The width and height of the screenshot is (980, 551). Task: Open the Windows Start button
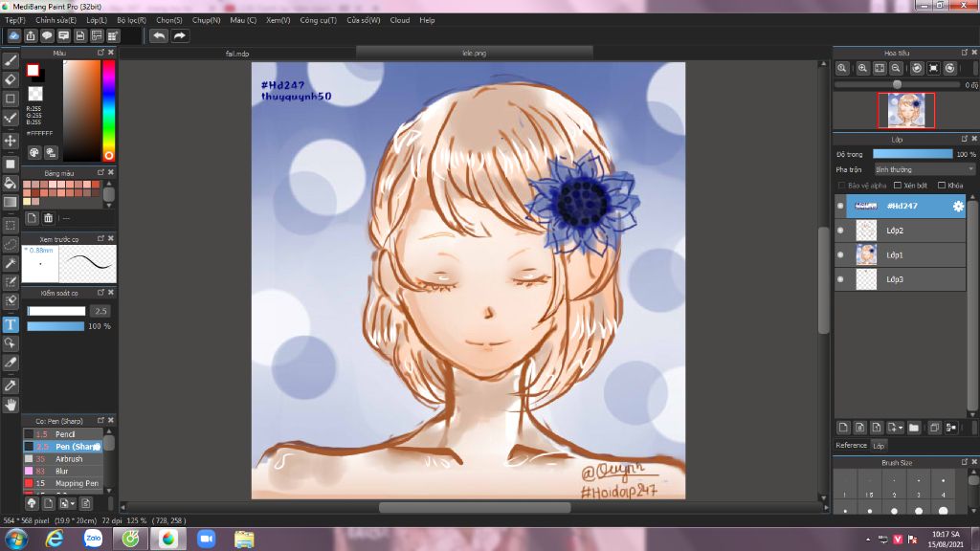coord(15,539)
